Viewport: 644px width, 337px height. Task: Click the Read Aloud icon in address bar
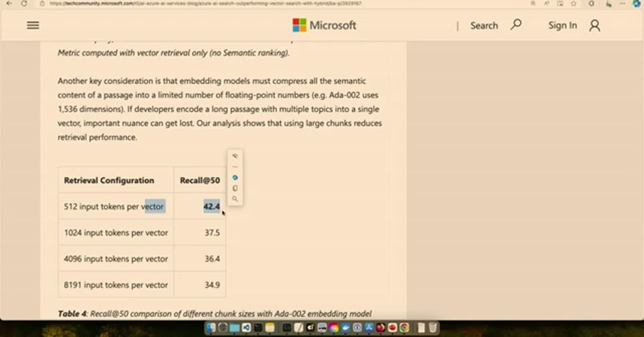(547, 3)
